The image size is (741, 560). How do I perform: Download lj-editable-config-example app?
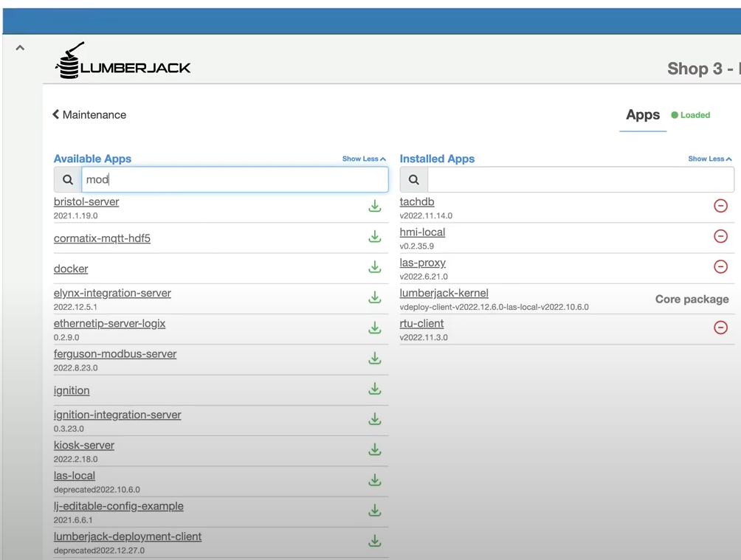pyautogui.click(x=375, y=511)
